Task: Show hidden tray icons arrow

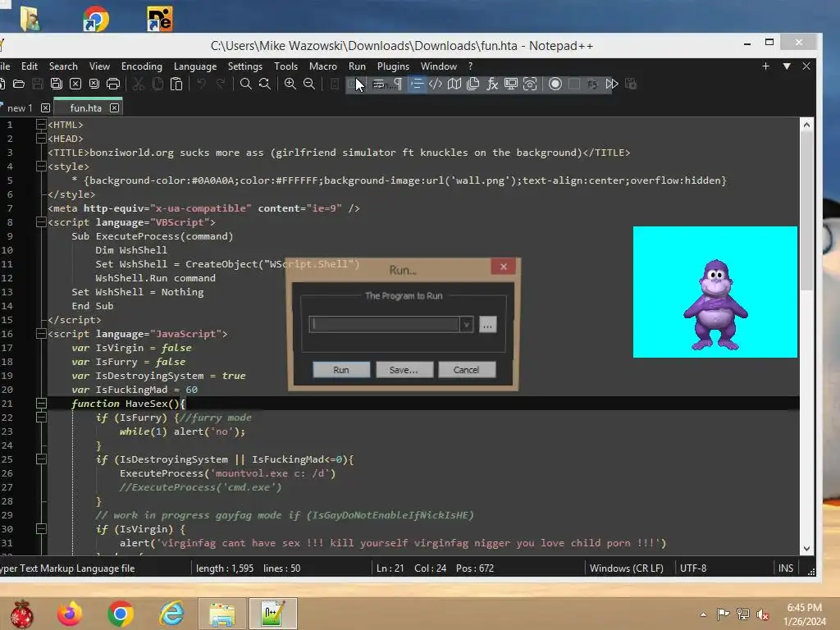Action: coord(703,614)
